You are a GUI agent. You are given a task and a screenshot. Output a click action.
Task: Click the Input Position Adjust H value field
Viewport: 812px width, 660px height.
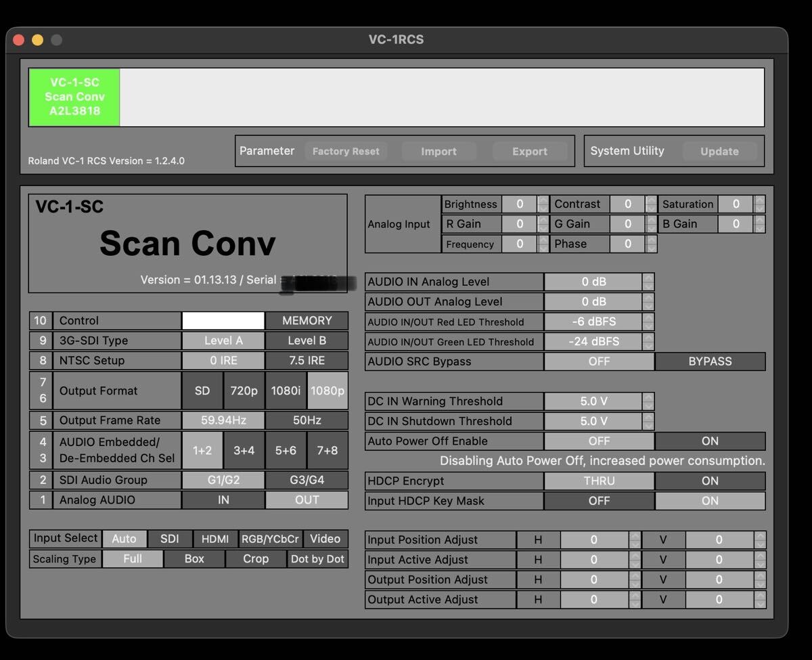point(594,540)
